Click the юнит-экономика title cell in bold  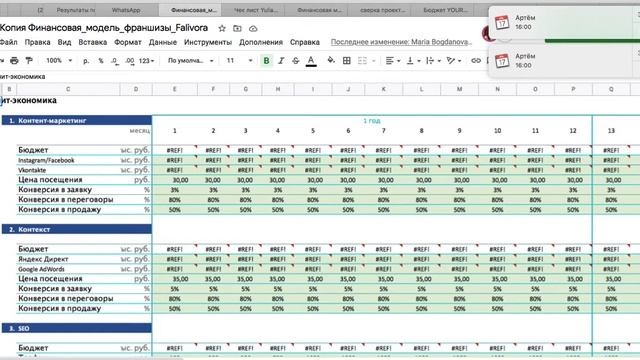[x=29, y=100]
